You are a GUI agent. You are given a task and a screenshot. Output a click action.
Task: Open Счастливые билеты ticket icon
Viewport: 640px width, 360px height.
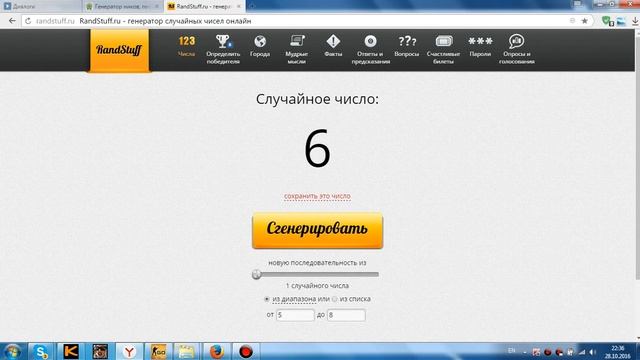coord(444,41)
